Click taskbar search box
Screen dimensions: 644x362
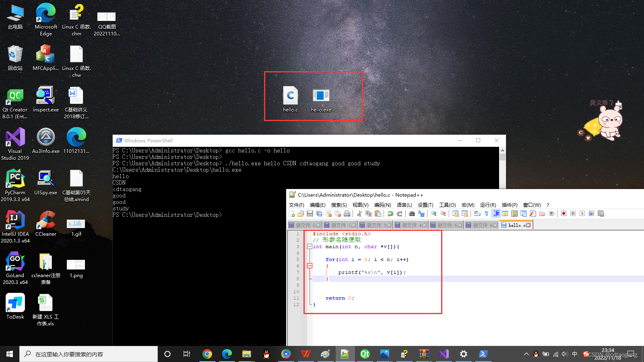point(89,354)
